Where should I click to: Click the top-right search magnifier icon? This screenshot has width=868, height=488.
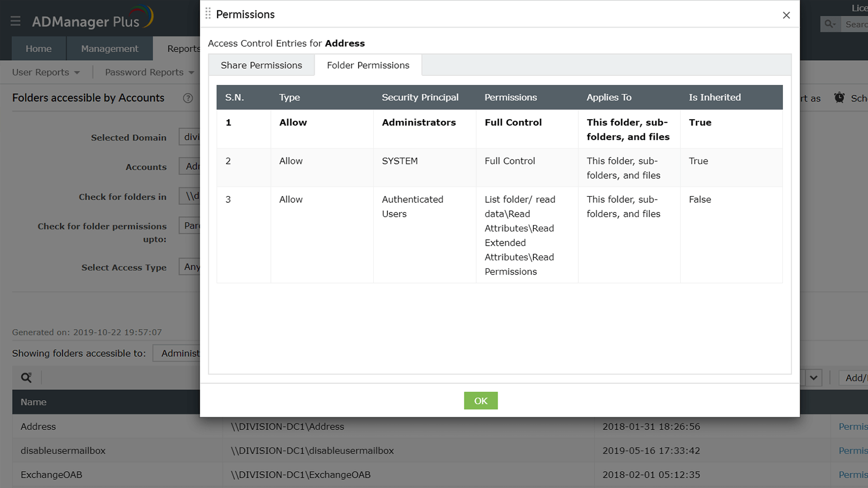pos(829,24)
